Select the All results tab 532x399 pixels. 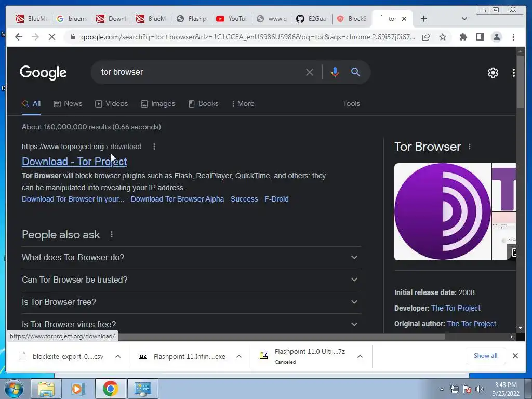pos(31,104)
